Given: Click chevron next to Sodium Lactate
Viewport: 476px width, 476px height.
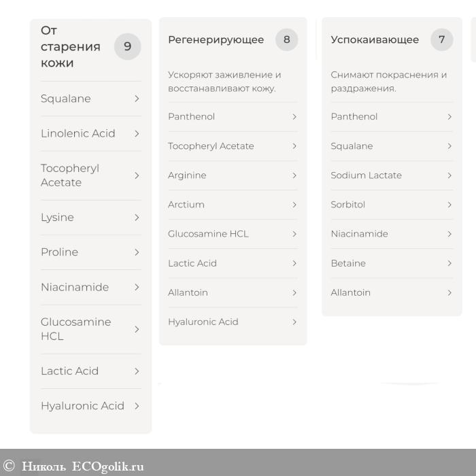Looking at the screenshot, I should (449, 175).
